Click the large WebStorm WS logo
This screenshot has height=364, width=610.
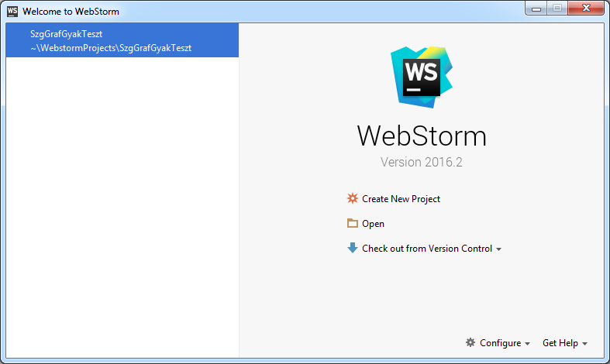(x=422, y=77)
